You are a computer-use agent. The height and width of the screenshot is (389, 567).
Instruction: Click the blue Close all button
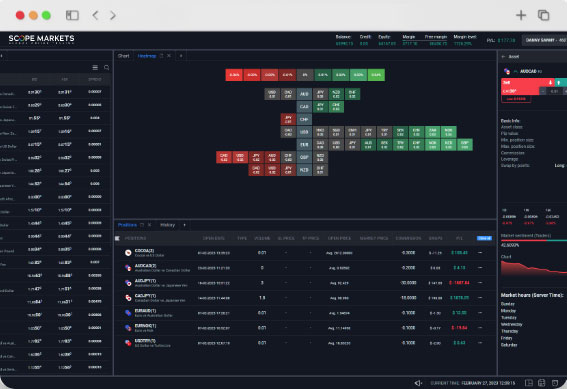484,238
